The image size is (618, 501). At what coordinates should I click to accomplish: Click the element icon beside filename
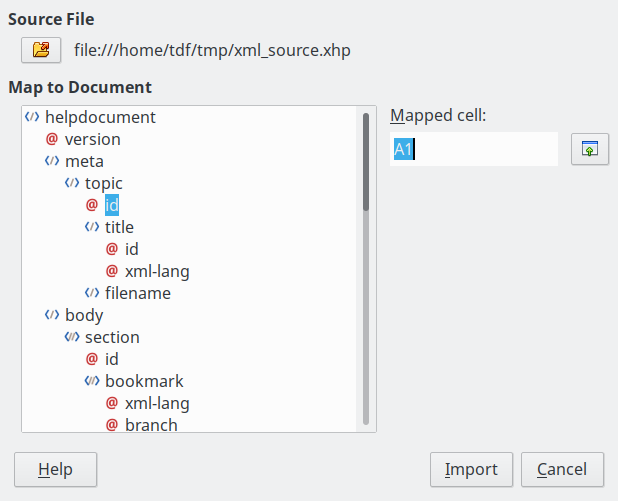pos(92,293)
